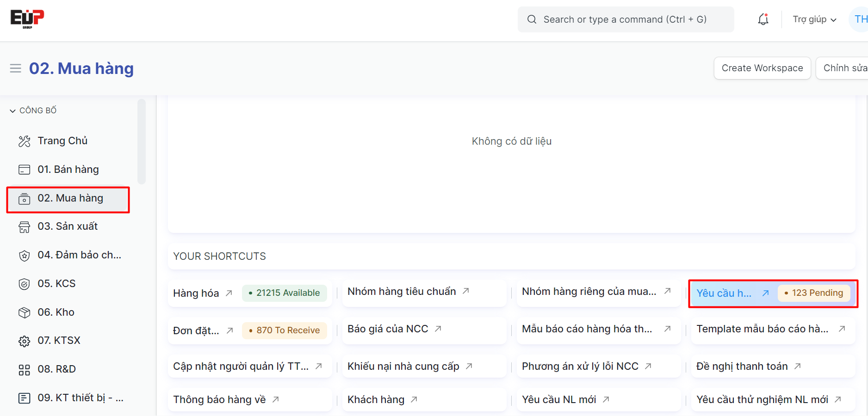The image size is (868, 416).
Task: Click the sidebar vertical scrollbar
Action: [x=142, y=141]
